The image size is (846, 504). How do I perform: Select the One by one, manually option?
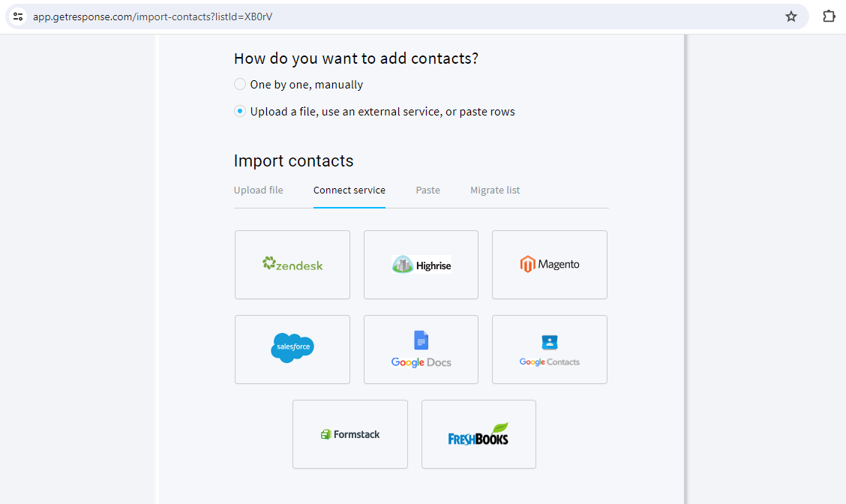239,84
